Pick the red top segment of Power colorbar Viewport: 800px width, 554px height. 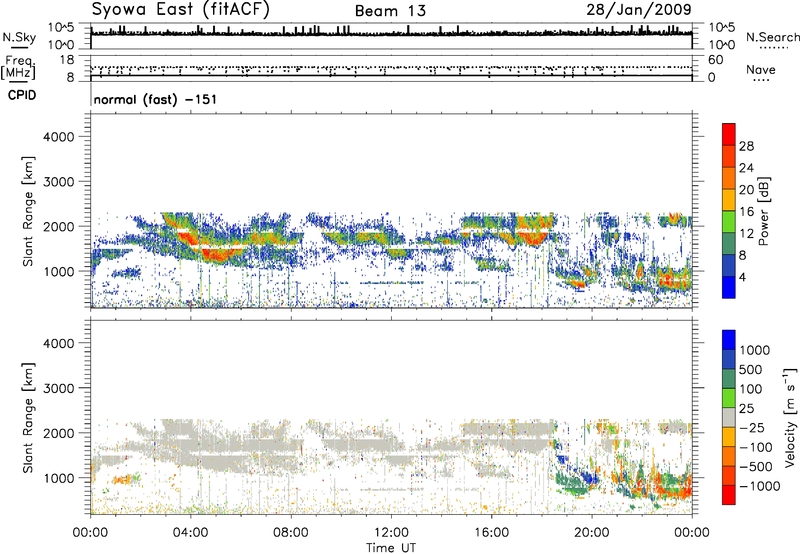pyautogui.click(x=729, y=134)
